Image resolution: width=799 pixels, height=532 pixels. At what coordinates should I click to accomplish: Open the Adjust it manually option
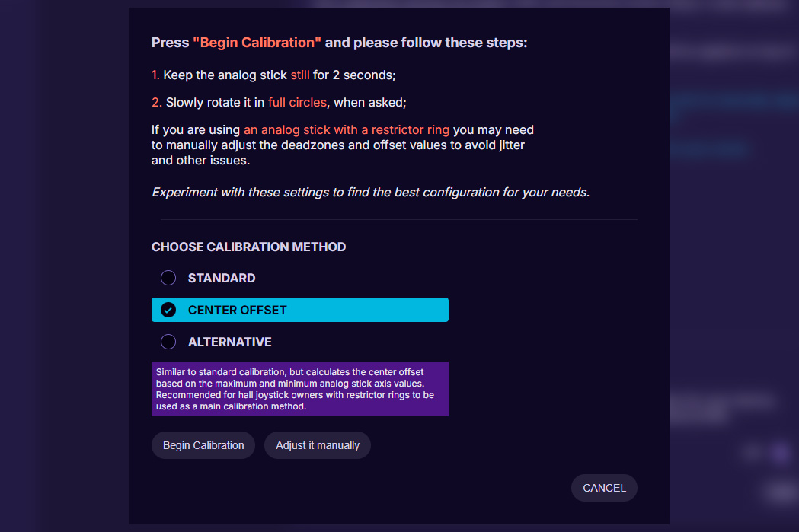tap(318, 445)
